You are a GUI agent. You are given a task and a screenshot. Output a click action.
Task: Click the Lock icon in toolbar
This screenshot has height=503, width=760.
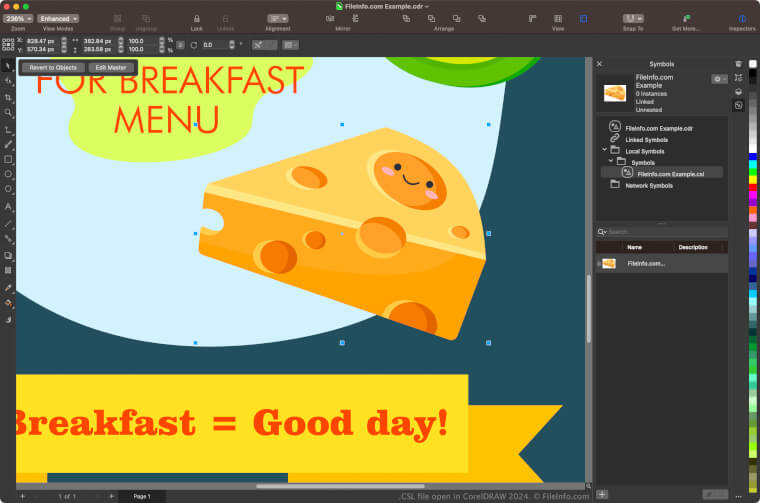click(196, 18)
